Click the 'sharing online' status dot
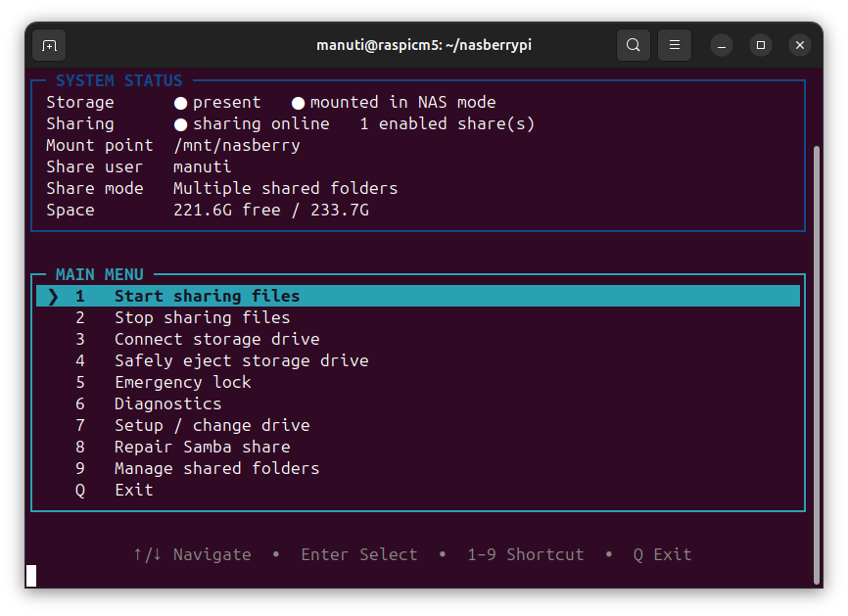 pyautogui.click(x=180, y=125)
